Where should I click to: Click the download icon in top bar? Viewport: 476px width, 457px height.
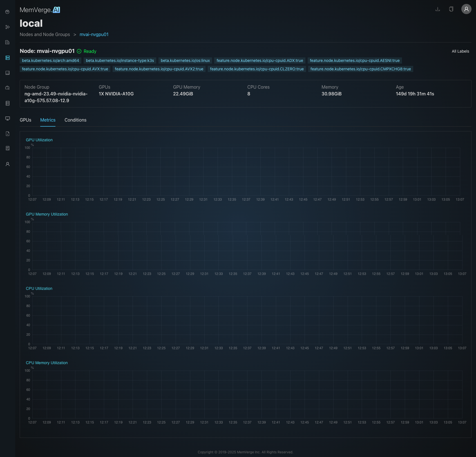click(x=438, y=9)
